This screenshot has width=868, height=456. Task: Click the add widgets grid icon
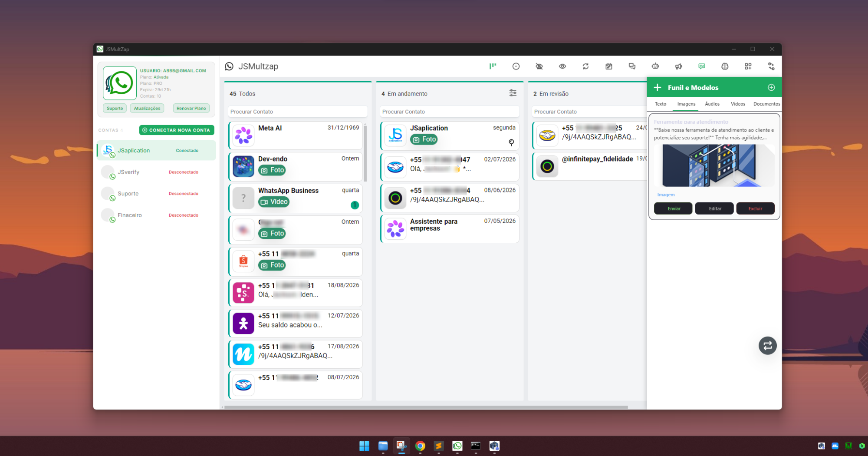click(748, 66)
